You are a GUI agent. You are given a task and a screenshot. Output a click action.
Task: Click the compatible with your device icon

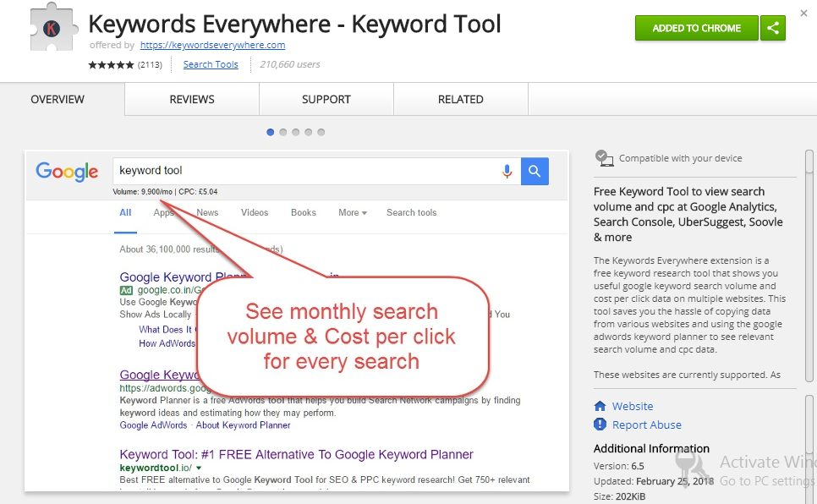[x=604, y=158]
